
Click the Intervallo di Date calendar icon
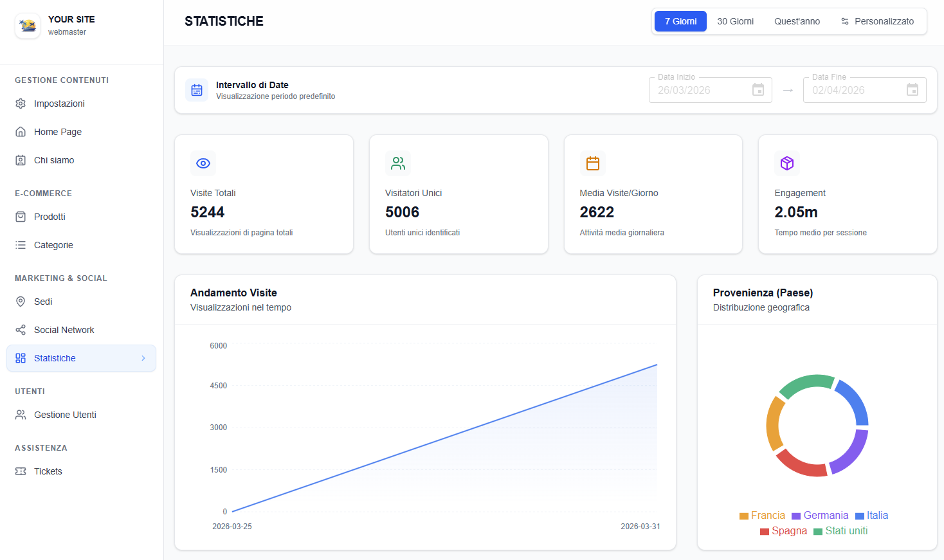[197, 90]
